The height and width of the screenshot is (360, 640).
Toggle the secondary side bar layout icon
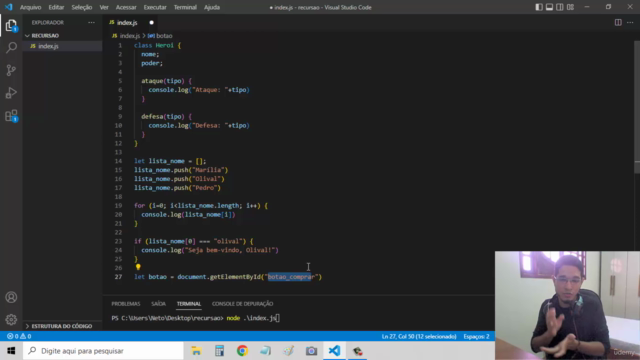560,7
